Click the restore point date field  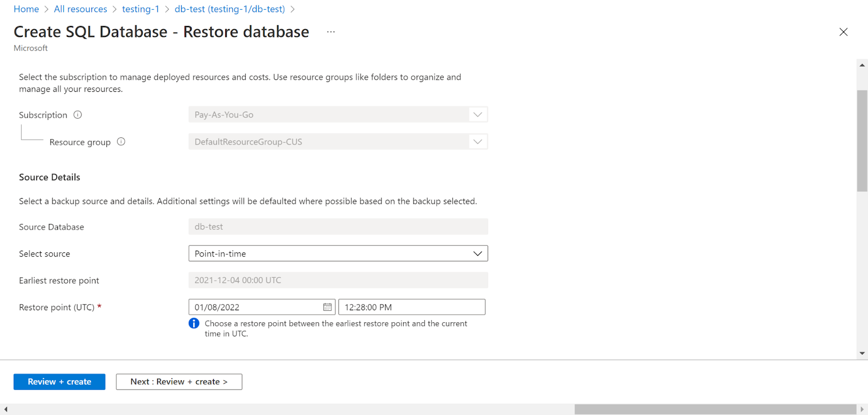coord(255,307)
